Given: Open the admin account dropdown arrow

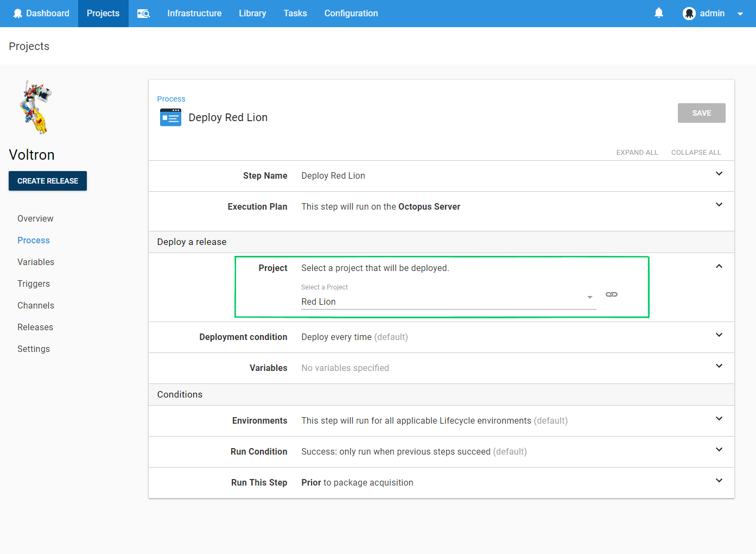Looking at the screenshot, I should (739, 13).
